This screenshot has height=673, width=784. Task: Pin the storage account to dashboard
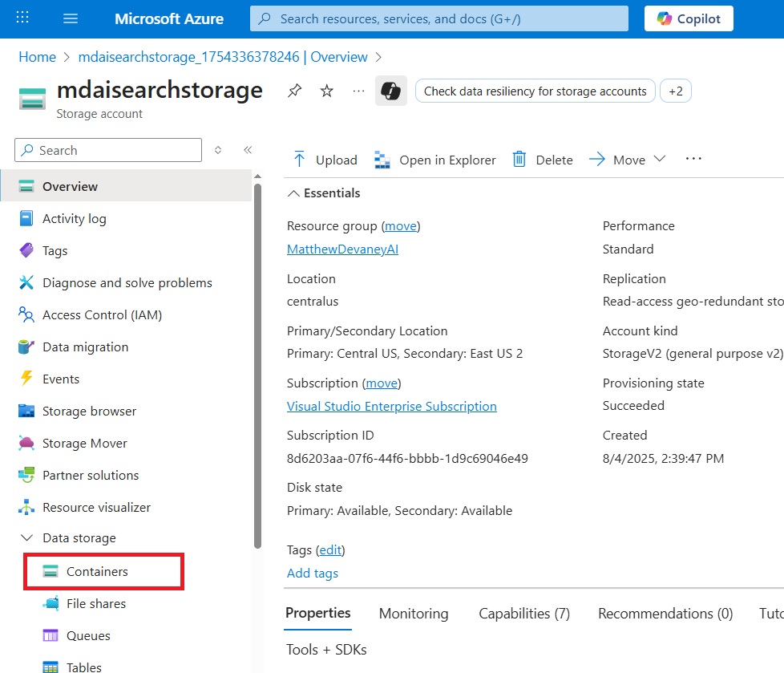point(294,91)
